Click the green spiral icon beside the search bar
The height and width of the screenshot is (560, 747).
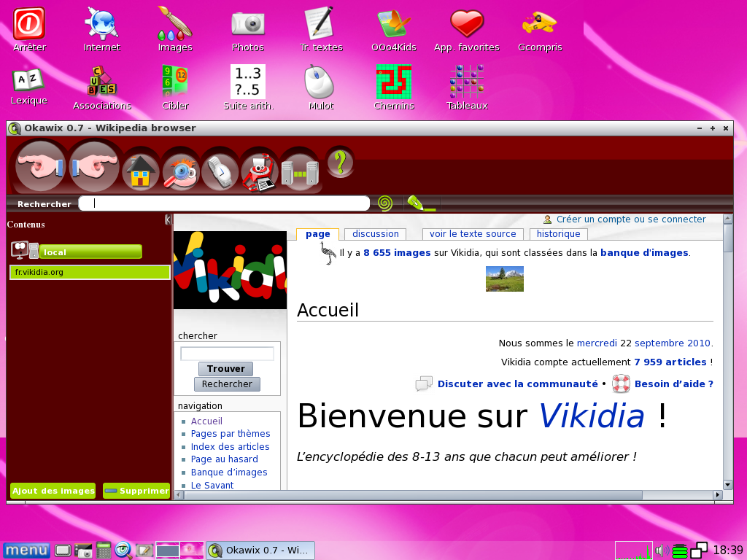385,203
